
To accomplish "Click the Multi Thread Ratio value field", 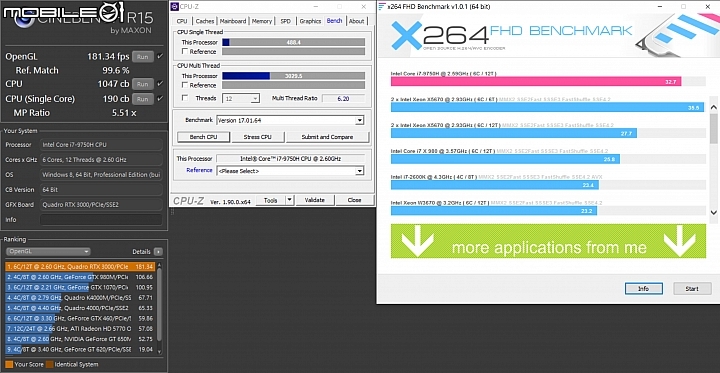I will [x=343, y=98].
